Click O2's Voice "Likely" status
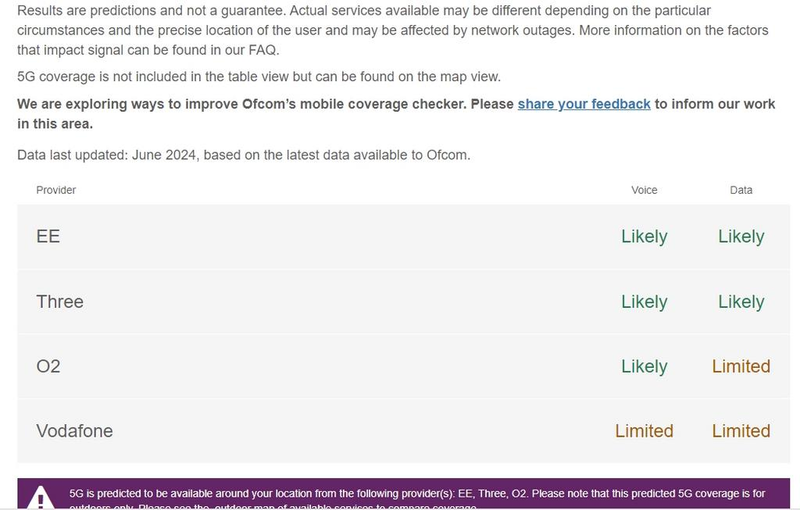Screen dimensions: 800x510 pyautogui.click(x=644, y=367)
